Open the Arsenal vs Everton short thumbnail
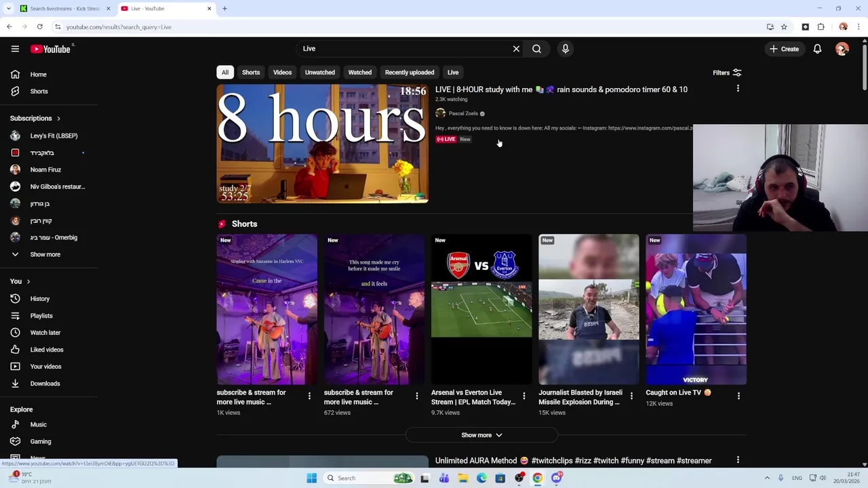868x488 pixels. [481, 310]
